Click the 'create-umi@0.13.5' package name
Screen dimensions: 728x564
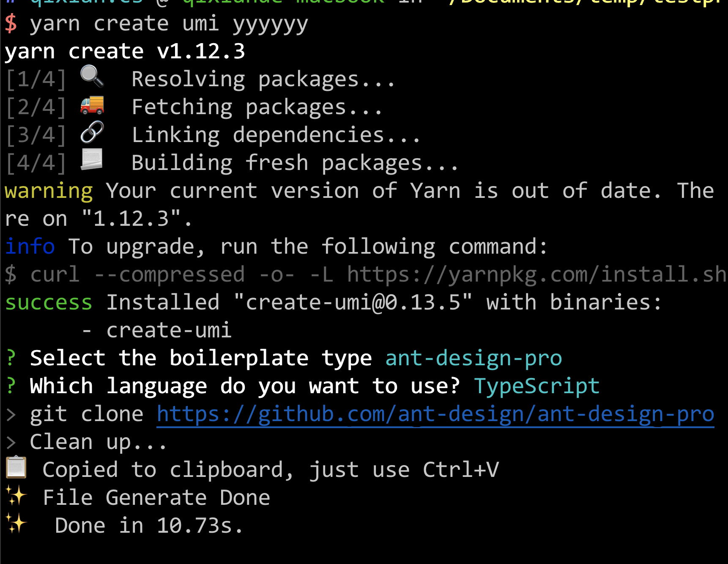click(353, 303)
